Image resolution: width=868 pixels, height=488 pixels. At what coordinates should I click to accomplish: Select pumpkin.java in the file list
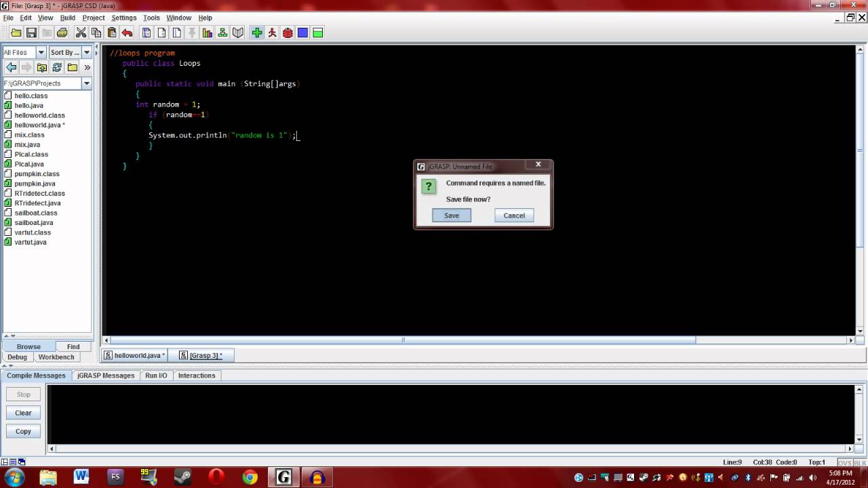pyautogui.click(x=35, y=184)
